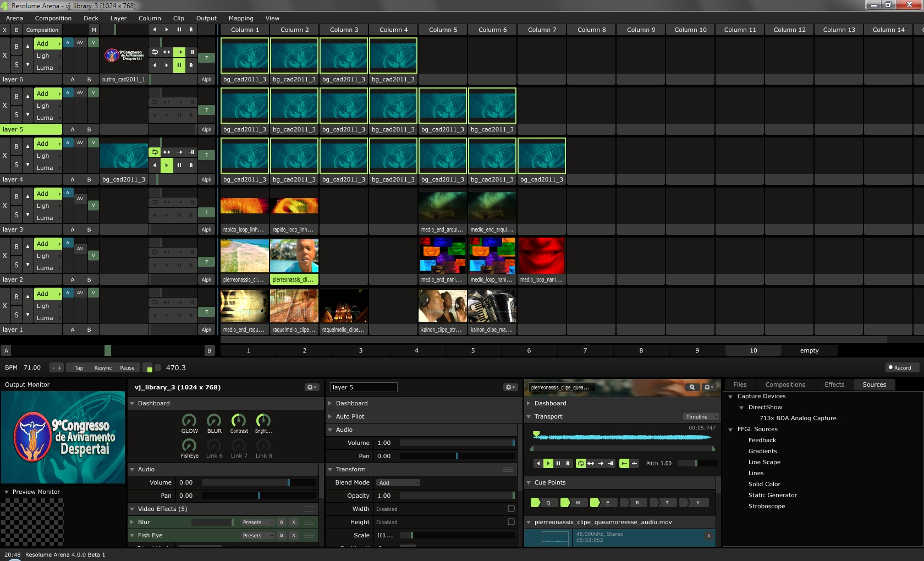The image size is (924, 561).
Task: Click the clip panel magnifier icon
Action: coord(692,387)
